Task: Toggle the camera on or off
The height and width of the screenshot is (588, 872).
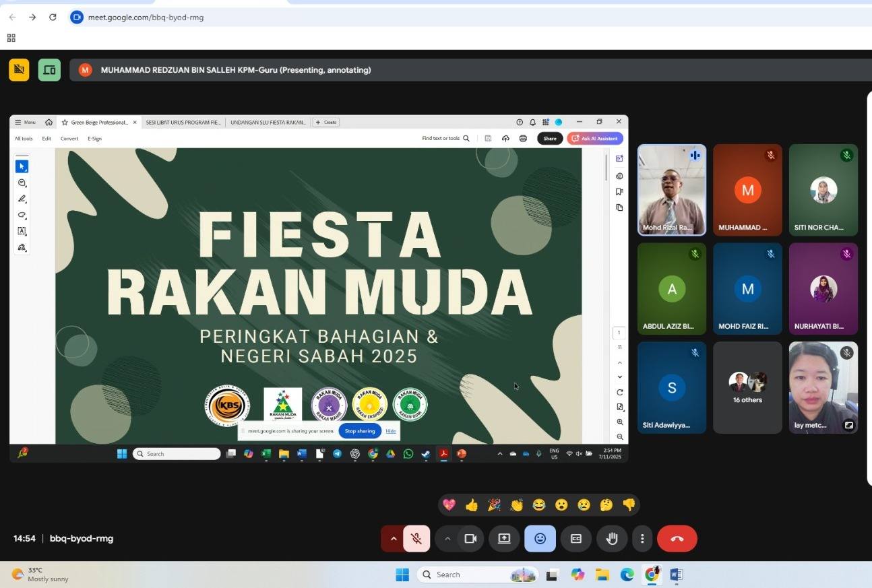Action: coord(470,539)
